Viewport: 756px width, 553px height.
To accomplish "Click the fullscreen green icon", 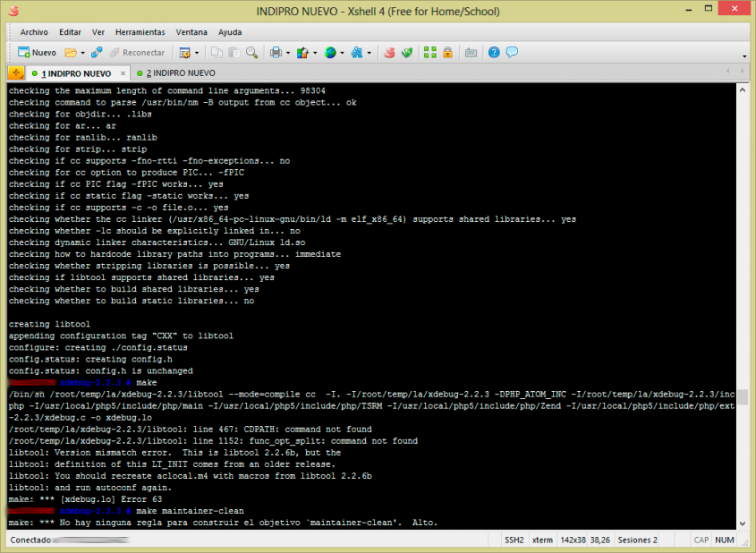I will 430,53.
